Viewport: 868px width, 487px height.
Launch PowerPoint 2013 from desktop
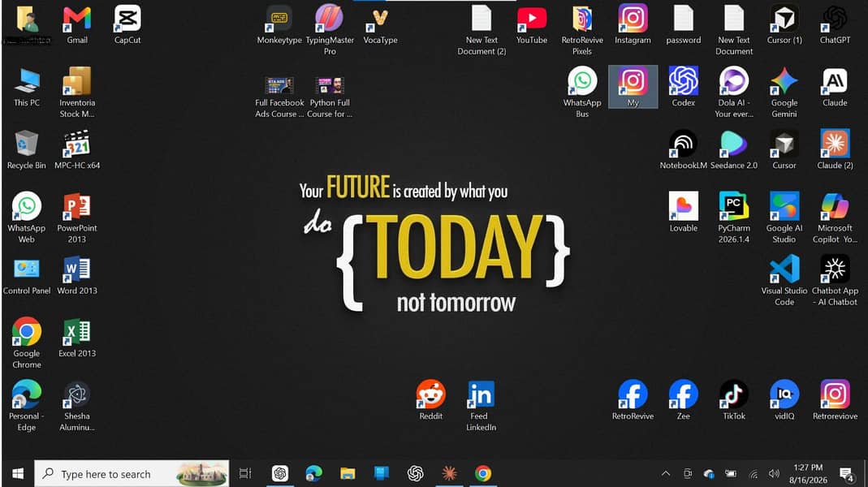[x=77, y=218]
